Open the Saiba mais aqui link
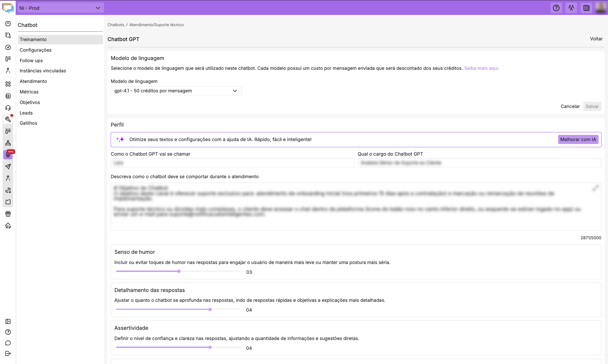The width and height of the screenshot is (608, 364). point(481,68)
